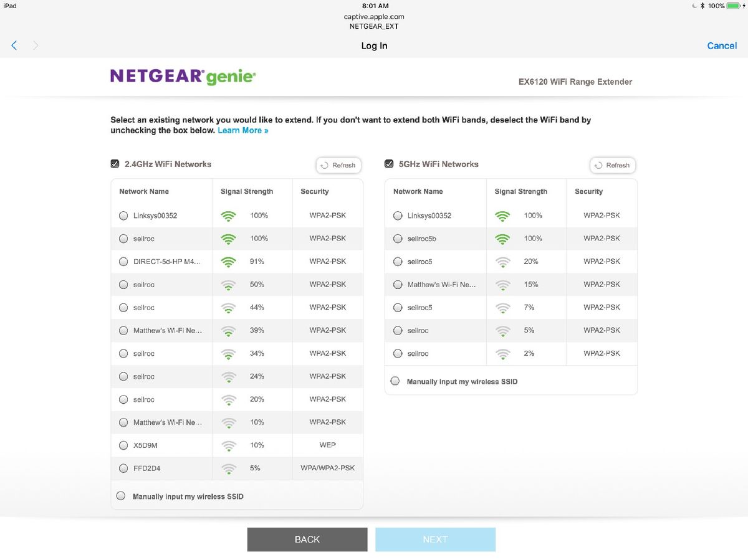Select the Linksys00352 network in 2.4GHz list
Screen dimensions: 748x560
point(123,215)
